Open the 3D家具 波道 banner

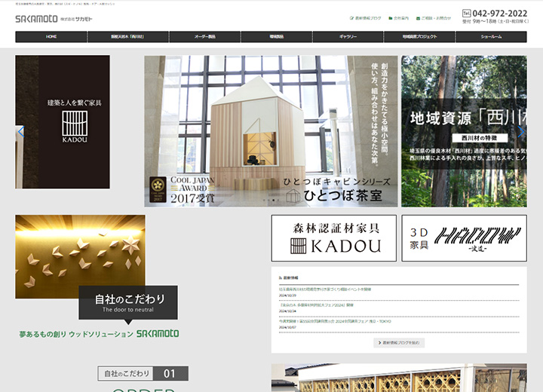click(x=464, y=238)
